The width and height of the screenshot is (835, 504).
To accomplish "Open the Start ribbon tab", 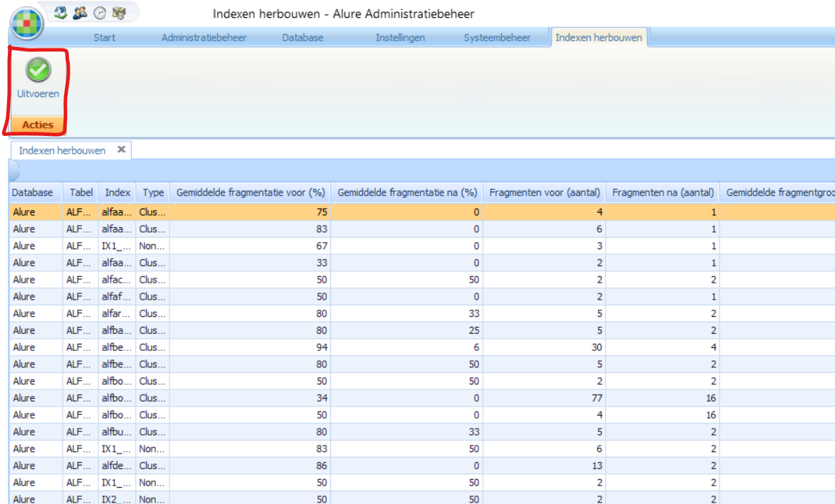I will pyautogui.click(x=104, y=38).
